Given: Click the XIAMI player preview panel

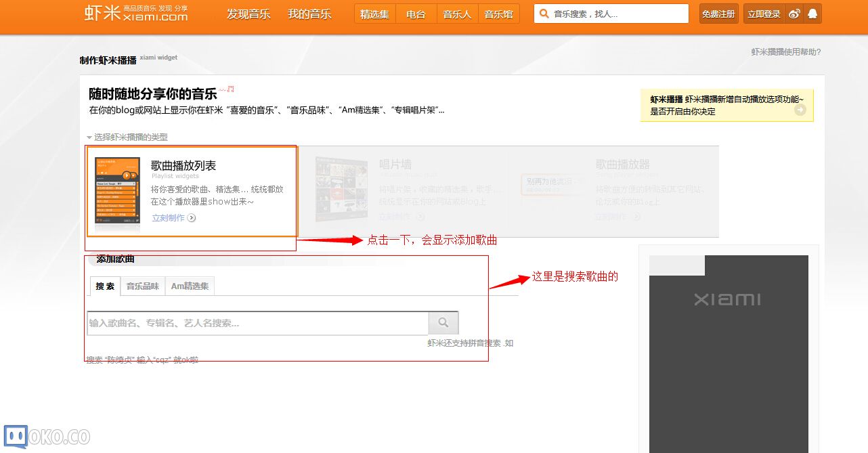Looking at the screenshot, I should pyautogui.click(x=729, y=354).
